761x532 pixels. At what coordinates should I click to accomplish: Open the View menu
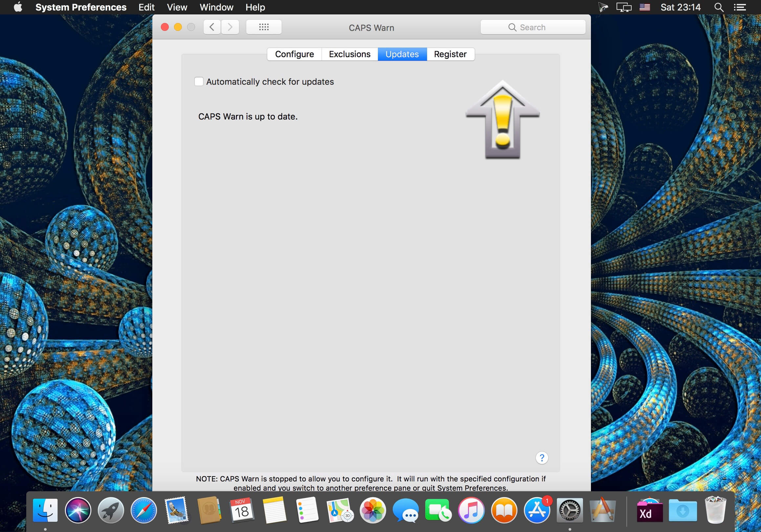coord(177,7)
